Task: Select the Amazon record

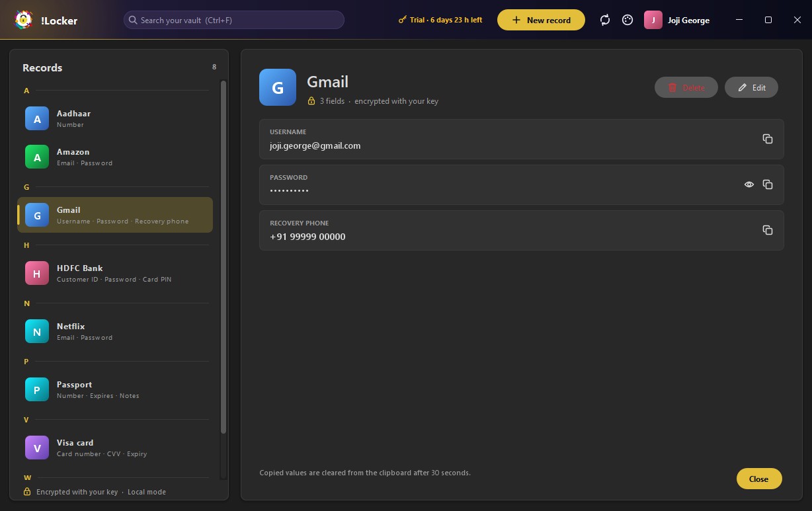Action: (115, 157)
